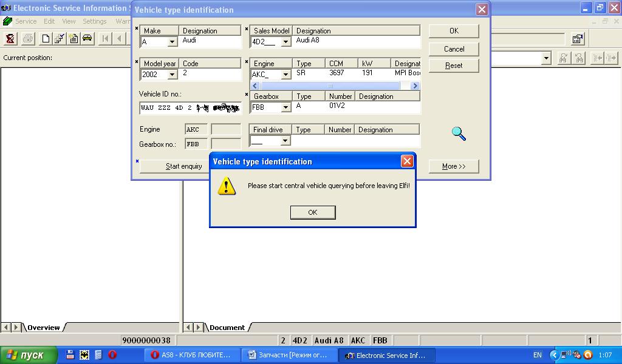Viewport: 622px width, 364px height.
Task: Click the exit icon with red X
Action: (x=10, y=39)
